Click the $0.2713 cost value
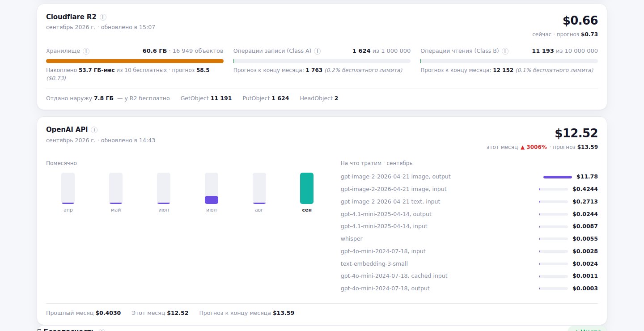 point(585,202)
